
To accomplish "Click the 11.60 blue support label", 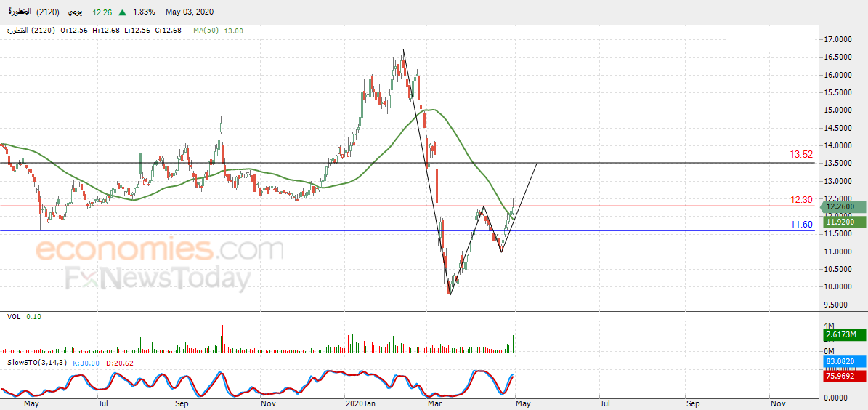I will (x=801, y=225).
